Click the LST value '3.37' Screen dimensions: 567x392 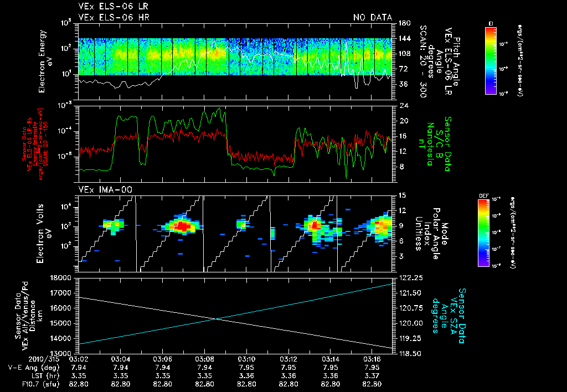[x=372, y=376]
